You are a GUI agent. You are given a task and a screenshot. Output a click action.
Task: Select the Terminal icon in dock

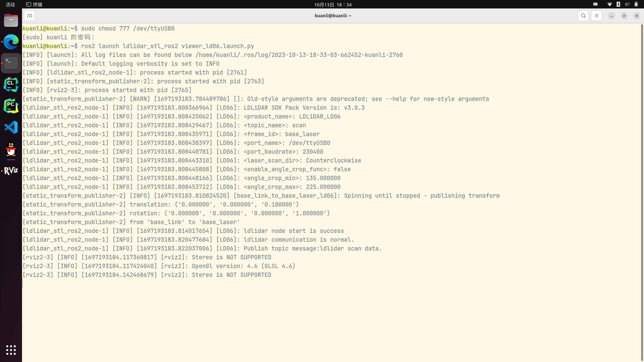tap(11, 63)
